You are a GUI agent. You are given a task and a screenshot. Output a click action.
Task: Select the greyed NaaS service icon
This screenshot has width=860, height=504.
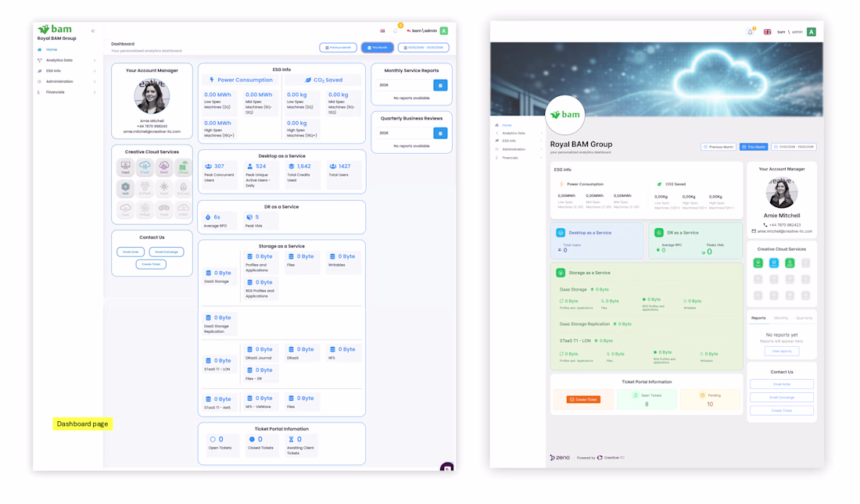tap(164, 188)
